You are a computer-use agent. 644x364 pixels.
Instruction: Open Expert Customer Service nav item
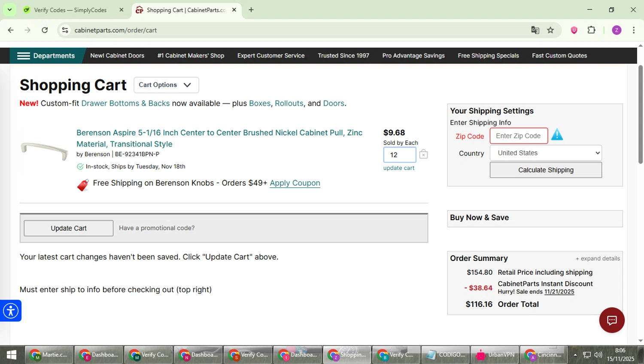(271, 56)
